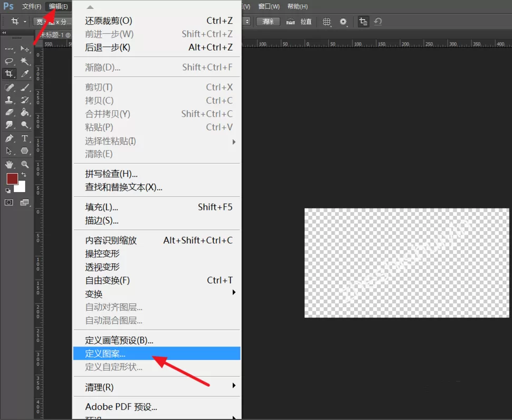Select the Clone Stamp tool

point(9,100)
